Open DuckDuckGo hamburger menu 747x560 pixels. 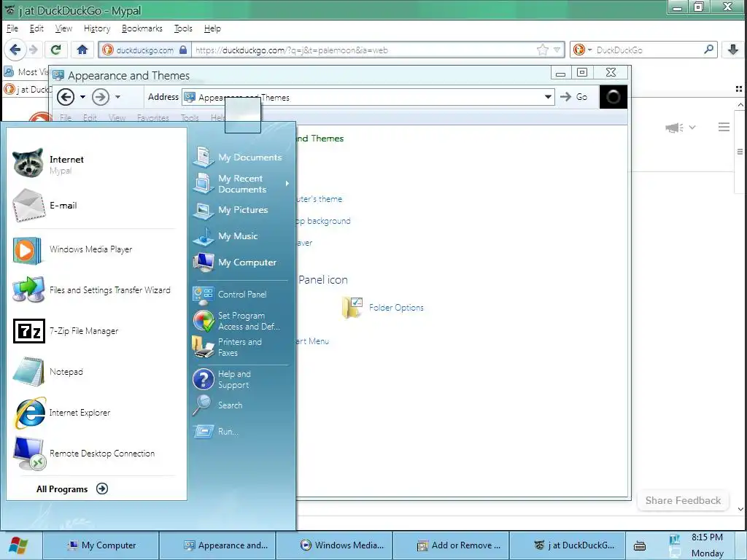point(724,127)
